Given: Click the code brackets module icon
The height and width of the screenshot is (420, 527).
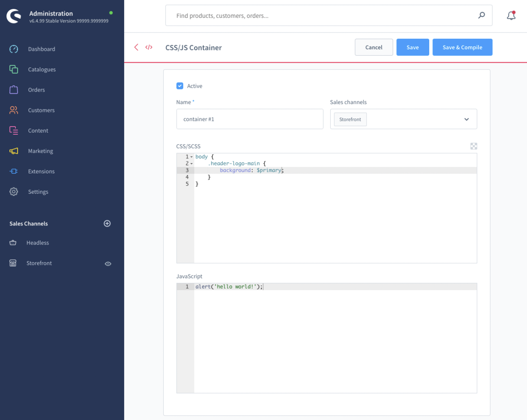Looking at the screenshot, I should pos(149,47).
